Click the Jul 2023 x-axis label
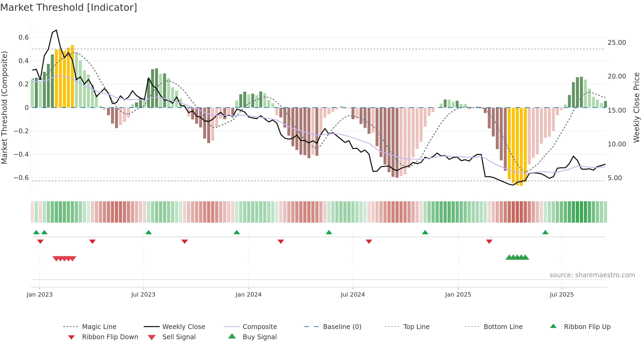 (x=143, y=295)
